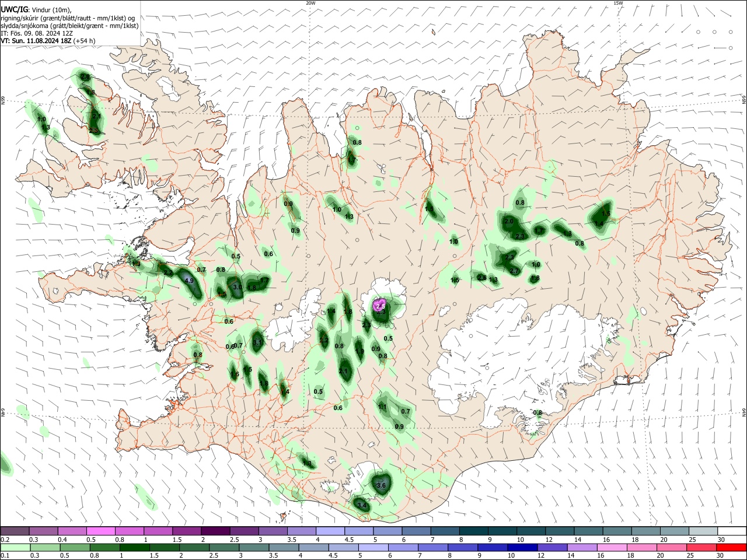The width and height of the screenshot is (747, 560).
Task: Select the 'IT: Fös. 09. 08. 2024 12Z' line
Action: tap(37, 33)
